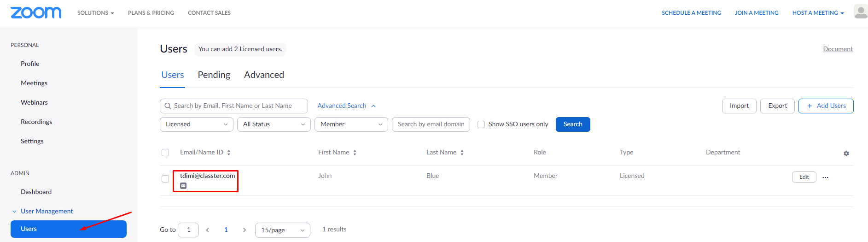Viewport: 868px width, 242px height.
Task: Click the 'John' first name cell
Action: [325, 176]
